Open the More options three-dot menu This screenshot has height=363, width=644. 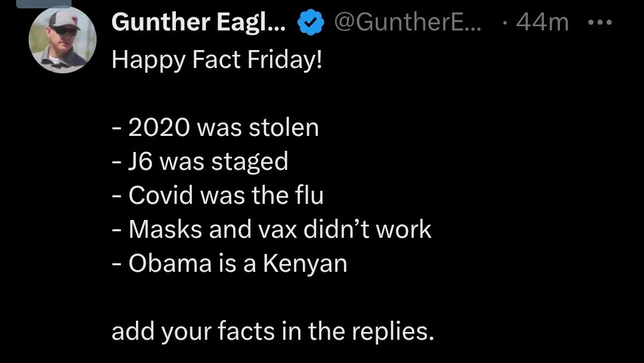[599, 23]
